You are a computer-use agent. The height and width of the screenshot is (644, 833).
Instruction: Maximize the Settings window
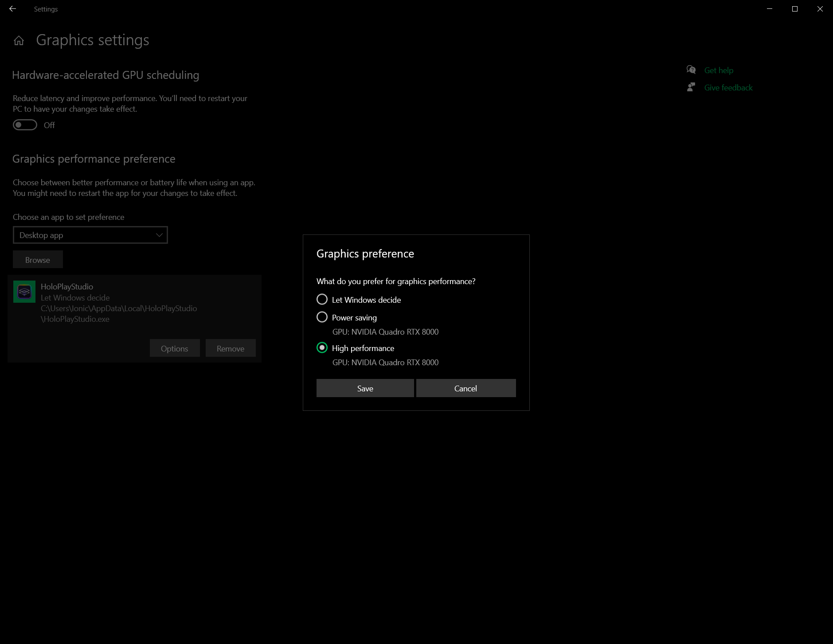pyautogui.click(x=795, y=9)
